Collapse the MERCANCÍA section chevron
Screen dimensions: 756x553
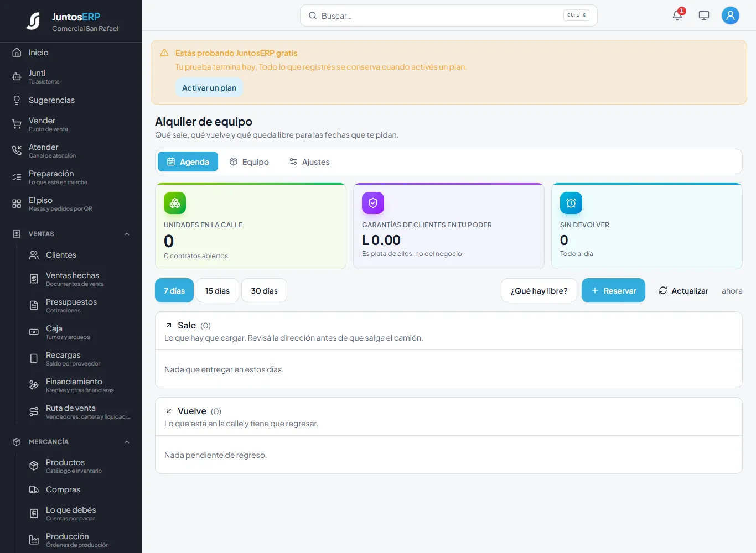[x=127, y=442]
